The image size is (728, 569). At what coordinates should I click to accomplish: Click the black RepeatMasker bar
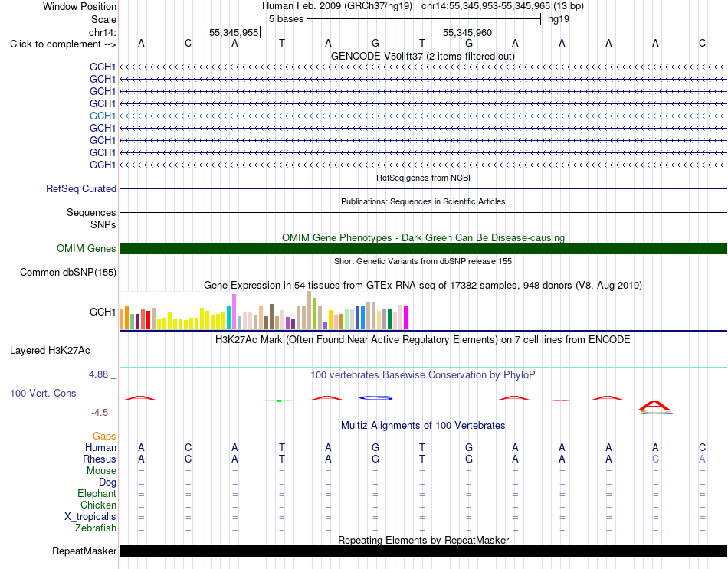point(424,551)
